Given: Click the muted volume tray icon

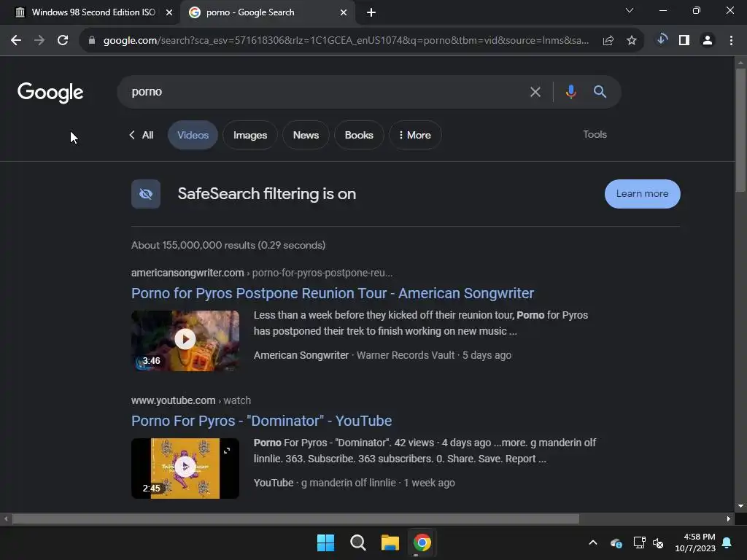Looking at the screenshot, I should 659,542.
